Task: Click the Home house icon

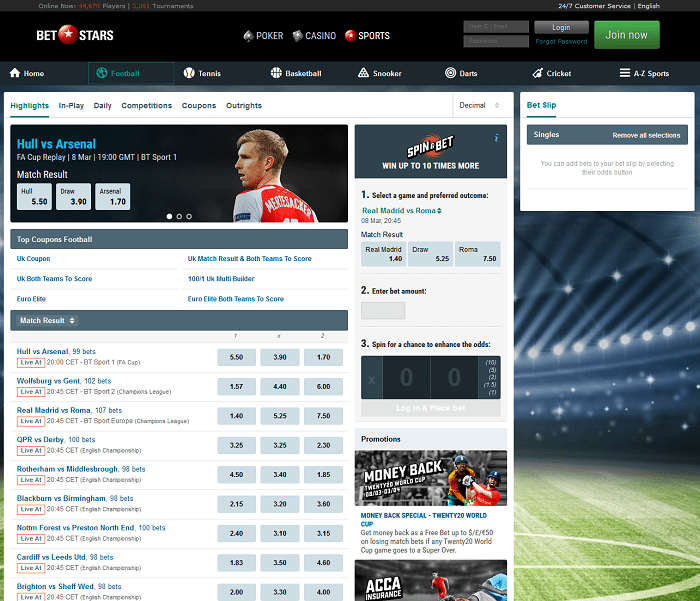Action: (x=15, y=73)
